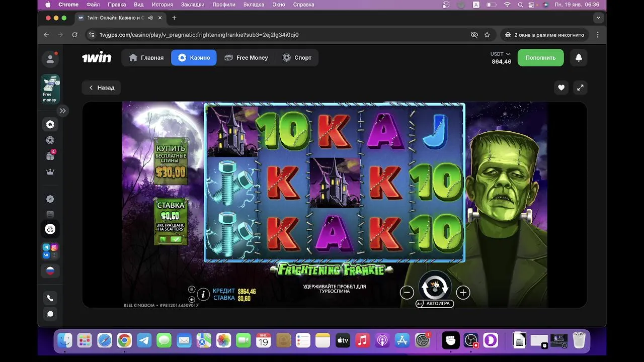Open the Free Money tab

pyautogui.click(x=246, y=58)
